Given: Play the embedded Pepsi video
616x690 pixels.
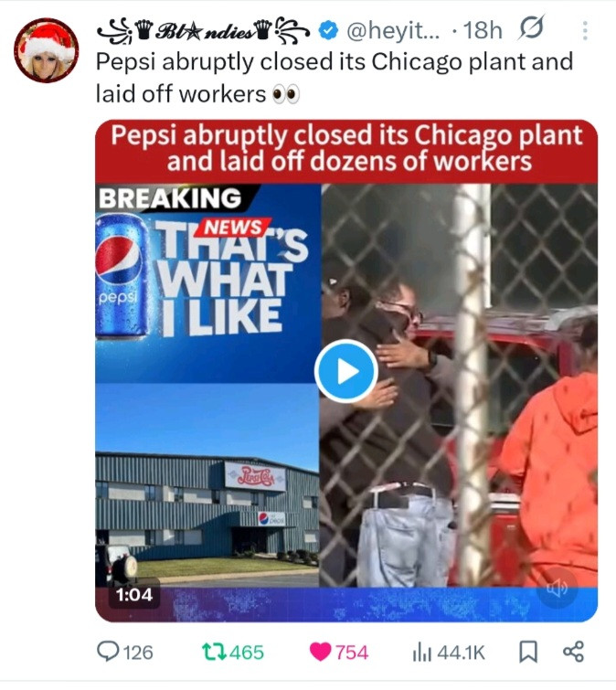Looking at the screenshot, I should [x=346, y=371].
